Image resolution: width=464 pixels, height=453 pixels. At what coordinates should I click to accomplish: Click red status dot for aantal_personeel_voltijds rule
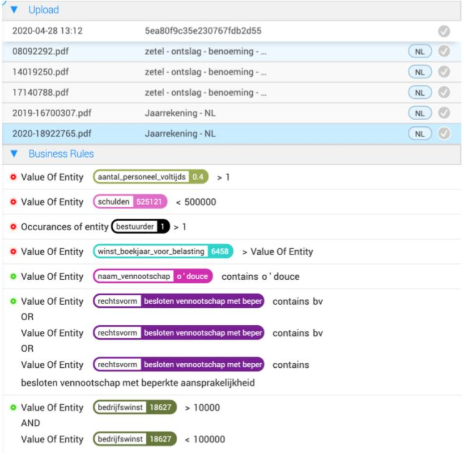pos(13,177)
